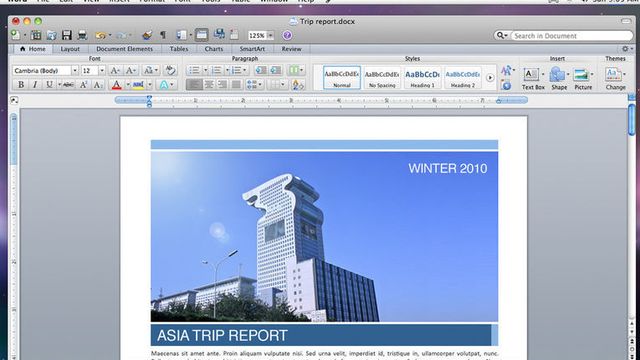Viewport: 640px width, 360px height.
Task: Open the font size dropdown arrow
Action: [x=102, y=71]
